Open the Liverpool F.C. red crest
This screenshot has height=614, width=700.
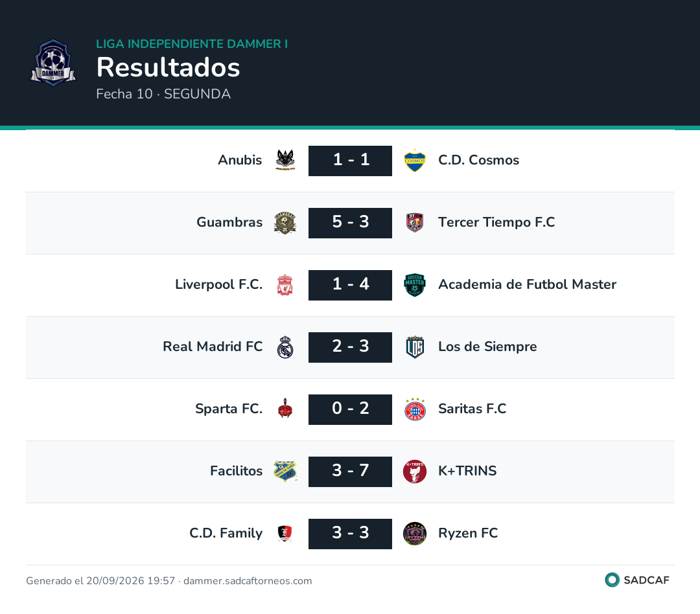pyautogui.click(x=285, y=285)
